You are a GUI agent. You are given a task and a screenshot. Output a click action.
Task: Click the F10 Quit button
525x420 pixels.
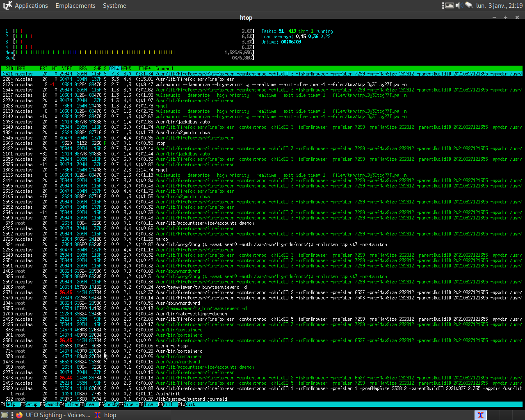coord(189,404)
